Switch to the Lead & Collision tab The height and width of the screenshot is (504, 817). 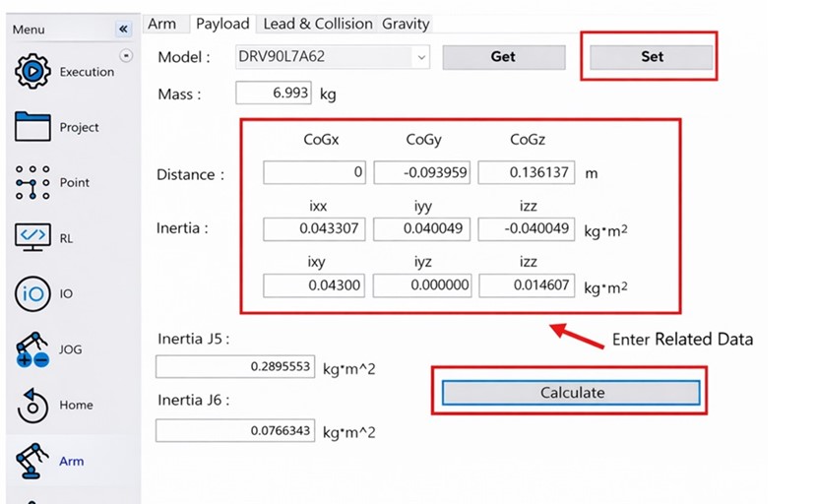point(318,24)
